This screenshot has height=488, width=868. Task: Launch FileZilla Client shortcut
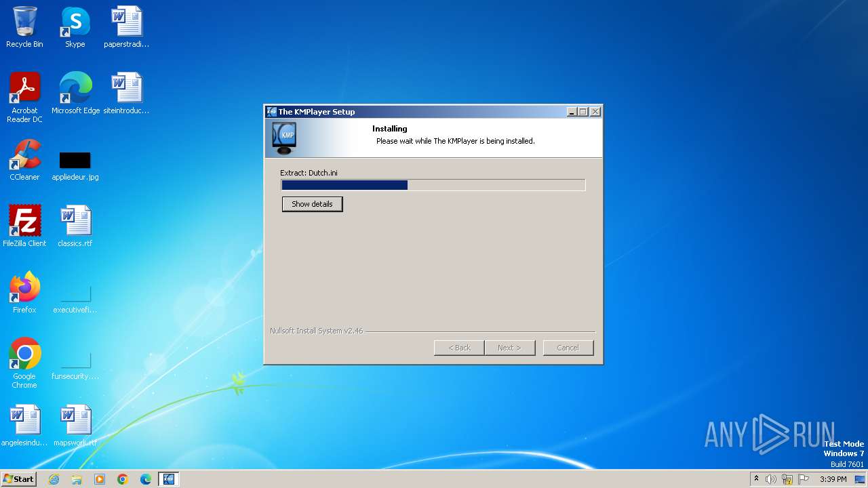[24, 226]
